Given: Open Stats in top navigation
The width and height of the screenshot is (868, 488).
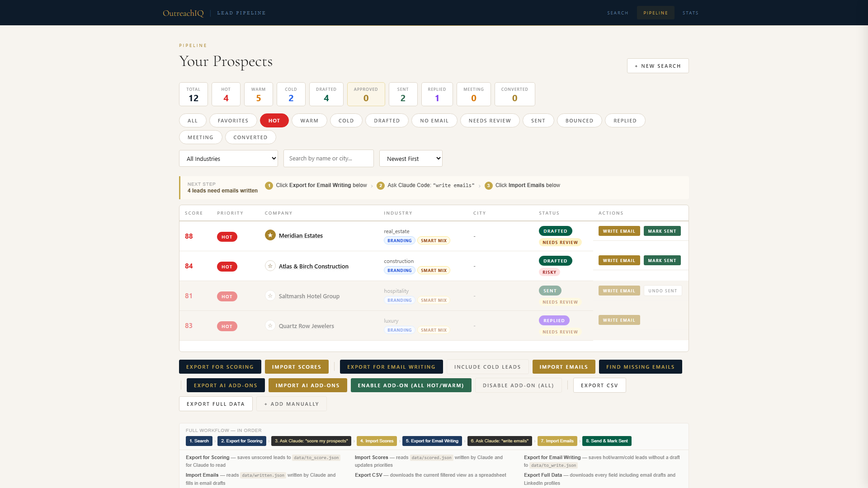Looking at the screenshot, I should point(690,13).
